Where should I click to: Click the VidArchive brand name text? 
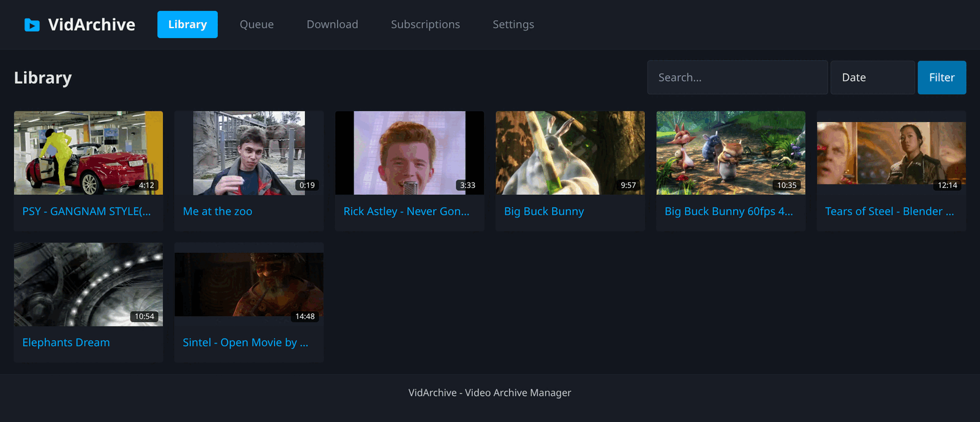click(x=92, y=24)
